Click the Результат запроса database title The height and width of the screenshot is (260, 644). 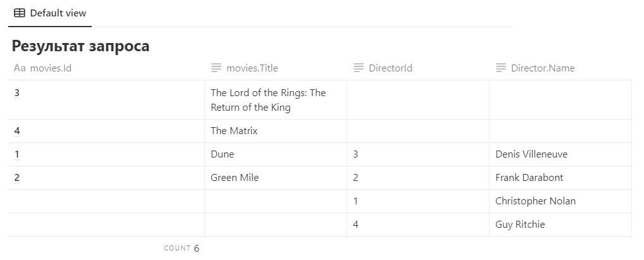tap(80, 46)
